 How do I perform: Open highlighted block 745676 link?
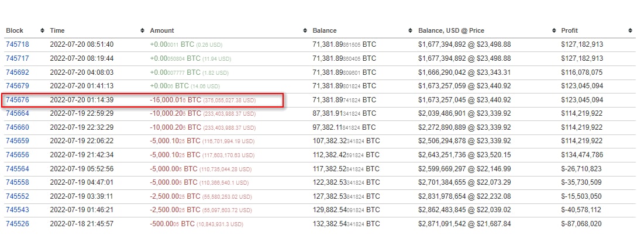(x=17, y=101)
